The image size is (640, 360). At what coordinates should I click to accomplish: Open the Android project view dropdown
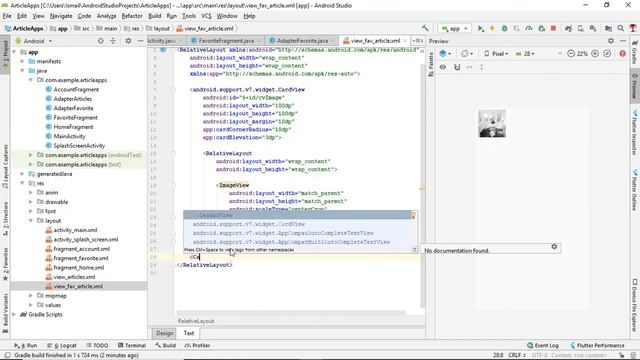(x=33, y=41)
